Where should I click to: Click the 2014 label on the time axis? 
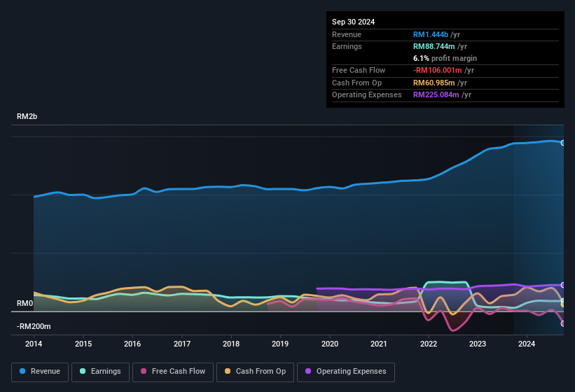pyautogui.click(x=34, y=344)
